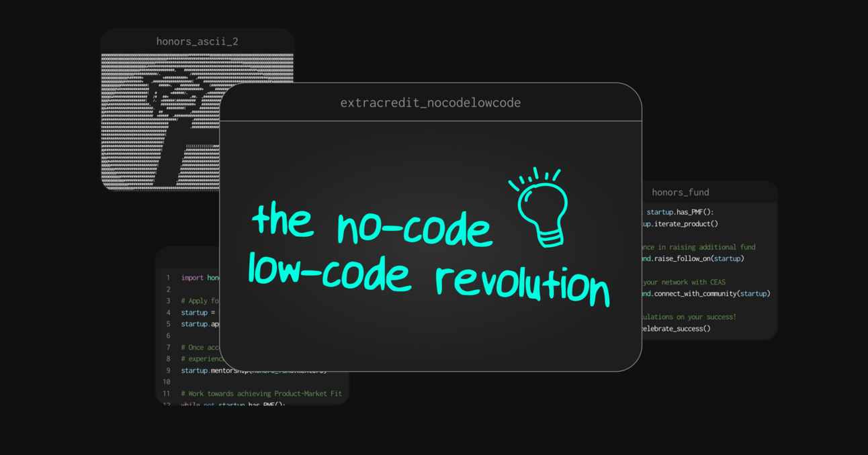Click line number 10 in the gutter

(167, 382)
